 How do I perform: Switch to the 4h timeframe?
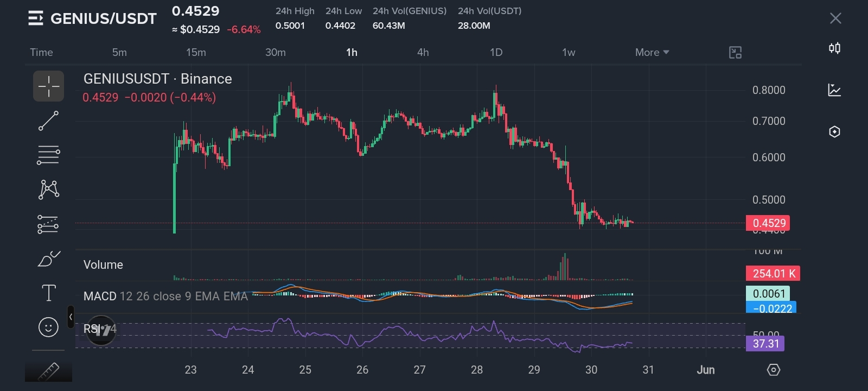[423, 53]
